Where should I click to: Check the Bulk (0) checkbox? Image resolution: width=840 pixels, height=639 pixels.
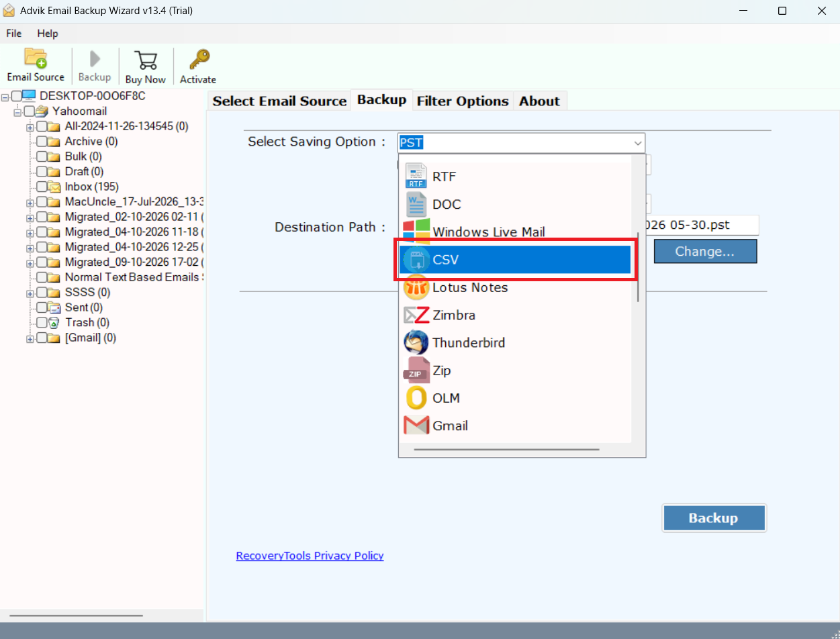click(42, 156)
